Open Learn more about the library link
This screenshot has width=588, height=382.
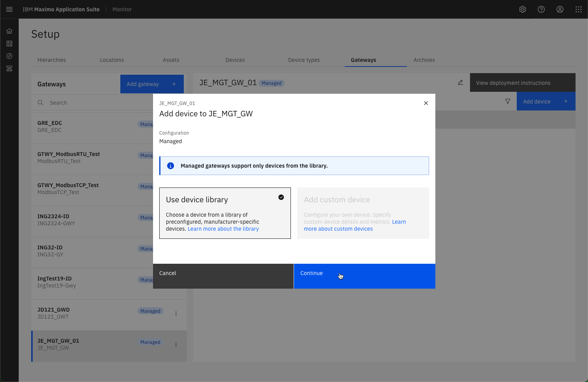click(223, 229)
